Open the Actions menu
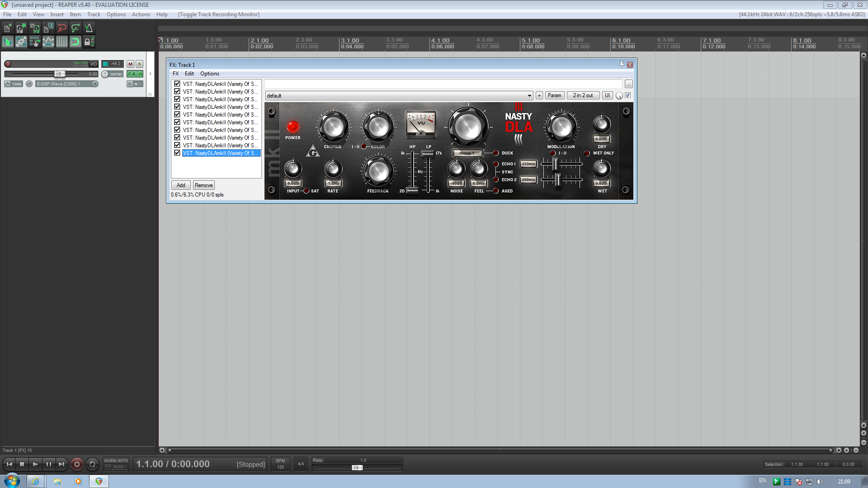The image size is (868, 488). click(141, 14)
